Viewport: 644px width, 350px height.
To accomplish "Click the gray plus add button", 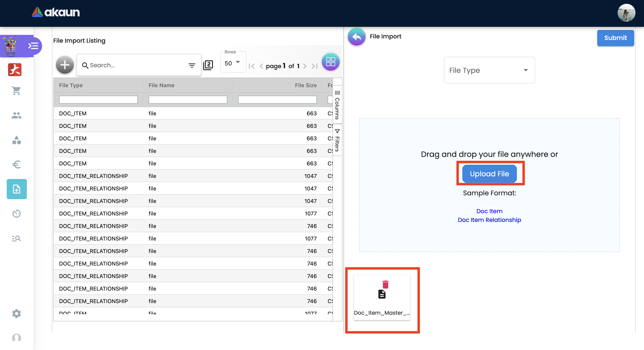I will click(x=65, y=65).
